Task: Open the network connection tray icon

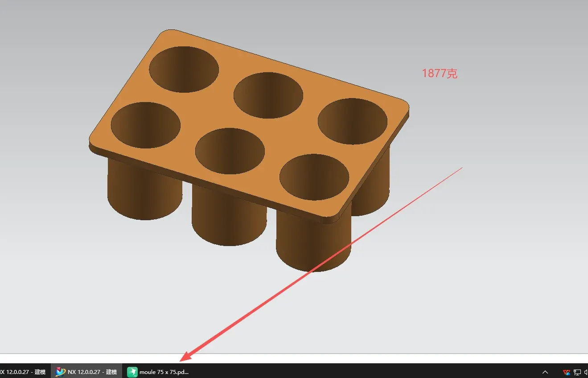Action: 577,372
